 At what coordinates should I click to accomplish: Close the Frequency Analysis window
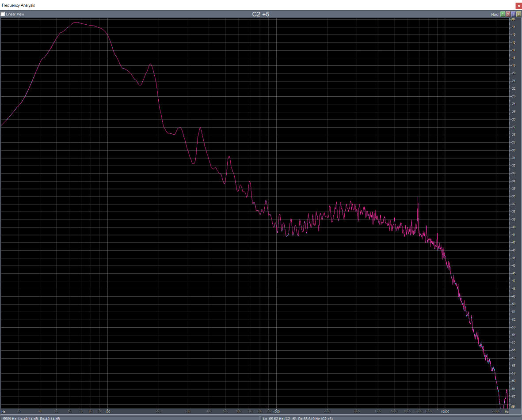point(518,6)
